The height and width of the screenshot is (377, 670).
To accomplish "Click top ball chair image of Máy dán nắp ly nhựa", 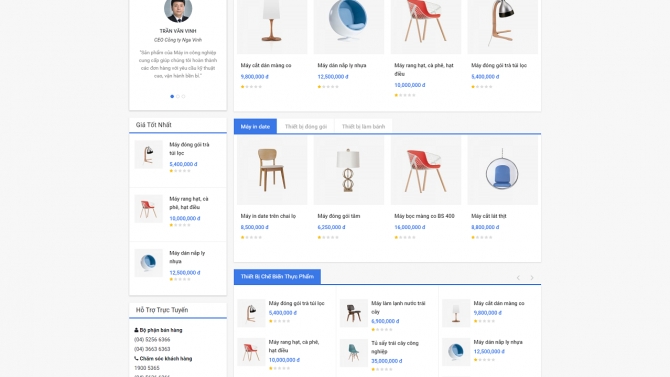I will (x=349, y=27).
